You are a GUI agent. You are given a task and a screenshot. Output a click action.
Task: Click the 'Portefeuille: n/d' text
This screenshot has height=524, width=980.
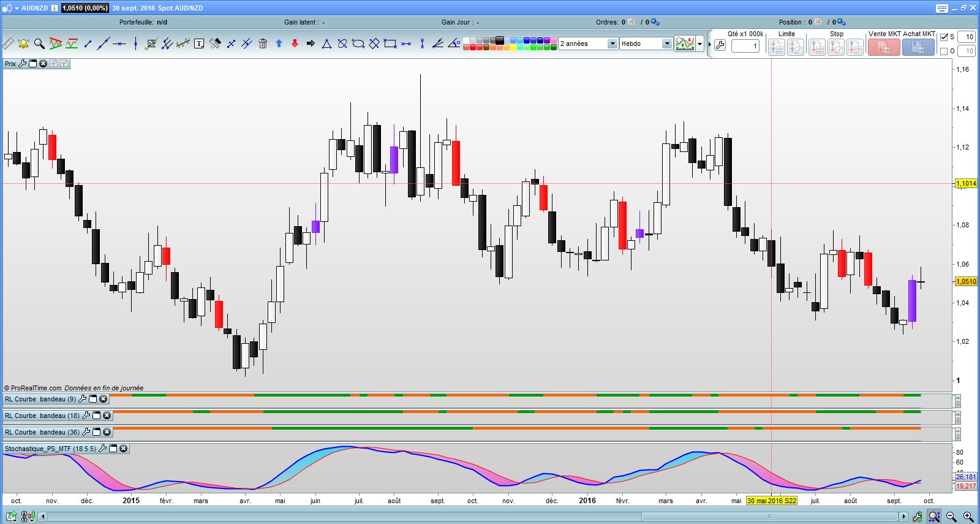point(143,22)
